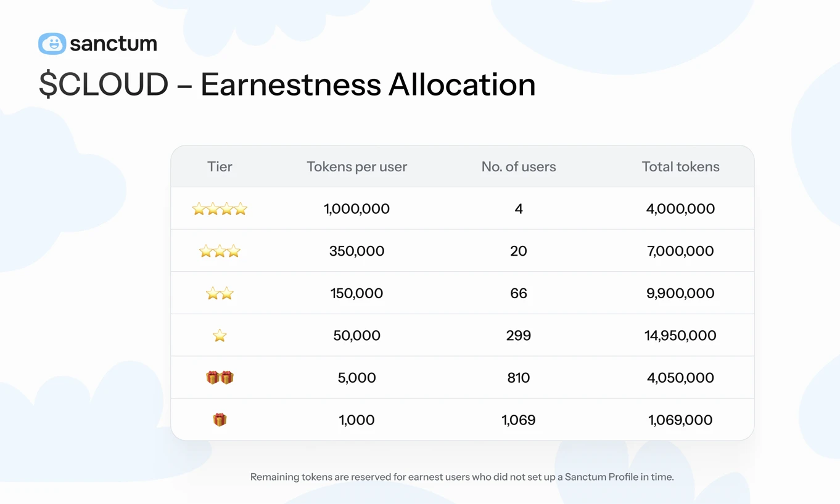Click the 299 users cell
Image resolution: width=840 pixels, height=504 pixels.
tap(519, 336)
